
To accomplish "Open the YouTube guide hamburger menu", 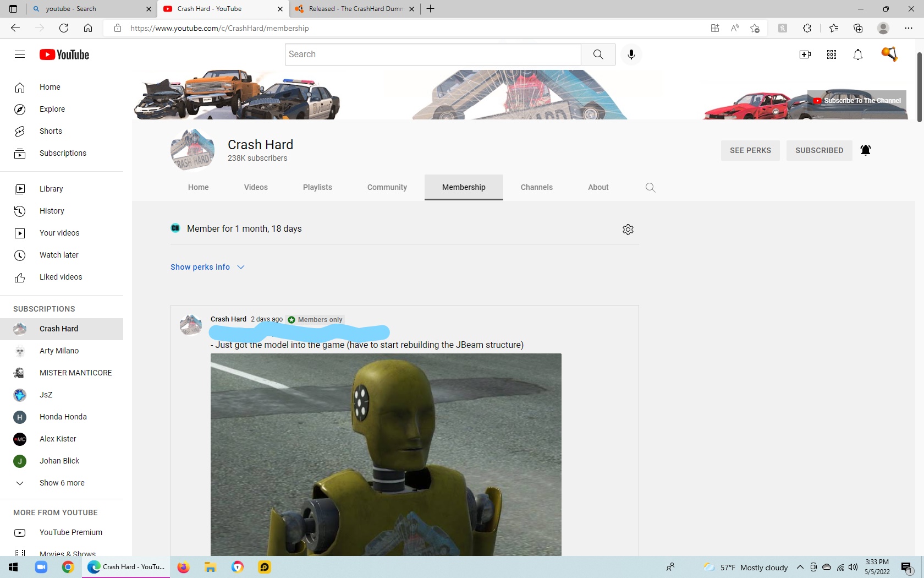I will tap(20, 54).
